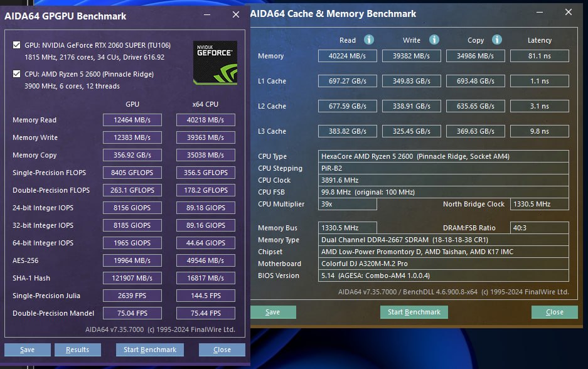588x369 pixels.
Task: Select Memory Latency value 81.1 ns
Action: [x=540, y=56]
